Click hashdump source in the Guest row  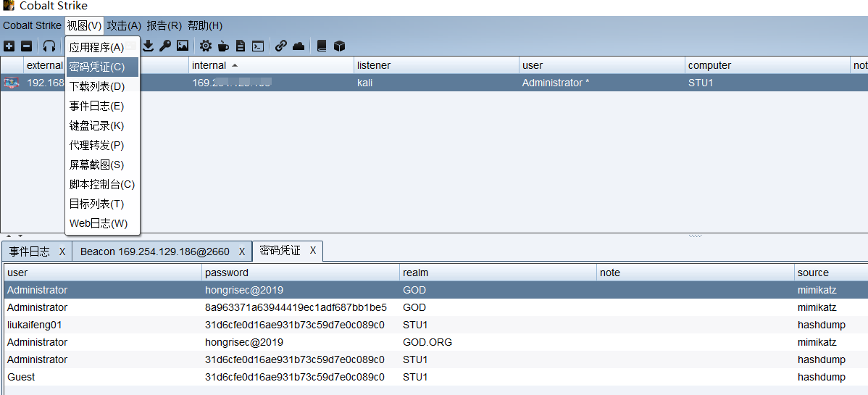point(822,378)
